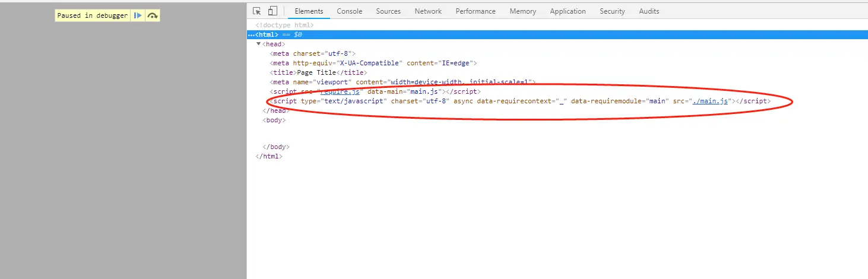
Task: Select the meta viewport element line
Action: click(403, 82)
